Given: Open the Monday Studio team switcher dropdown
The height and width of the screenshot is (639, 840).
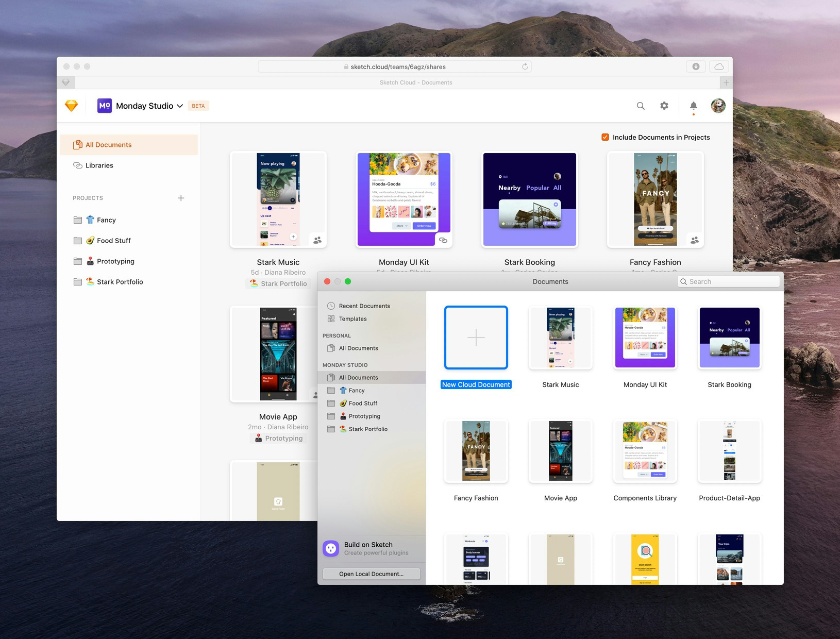Looking at the screenshot, I should coord(180,106).
